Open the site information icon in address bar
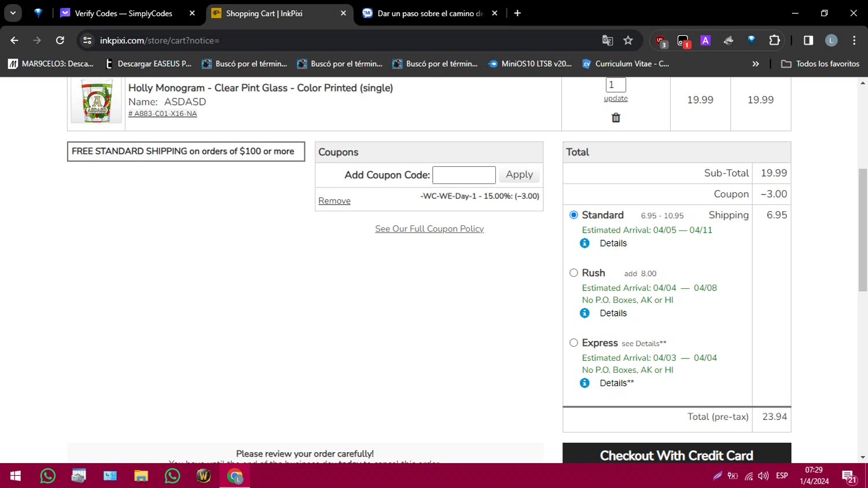 tap(87, 41)
